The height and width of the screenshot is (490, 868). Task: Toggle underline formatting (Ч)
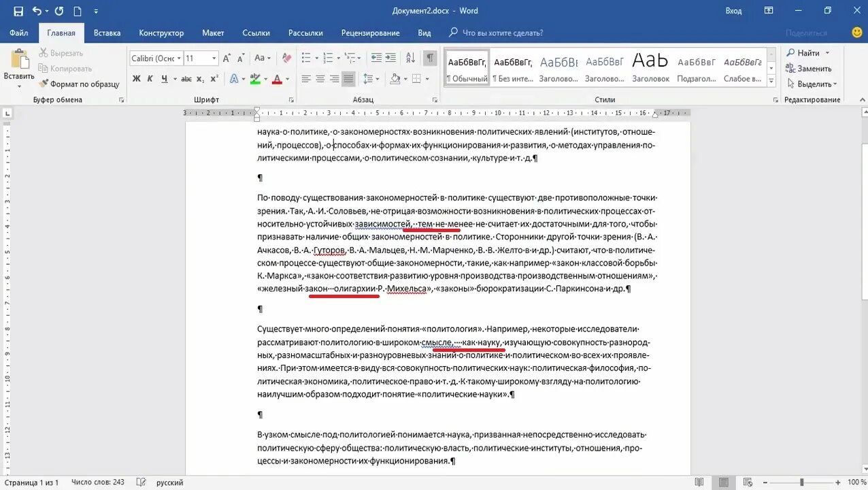(x=165, y=79)
